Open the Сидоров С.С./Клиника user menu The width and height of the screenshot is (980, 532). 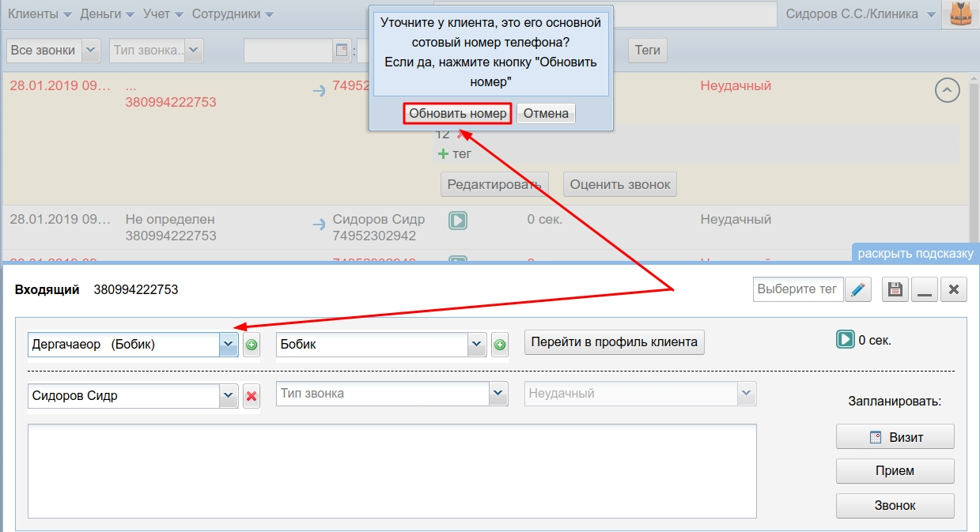point(861,14)
